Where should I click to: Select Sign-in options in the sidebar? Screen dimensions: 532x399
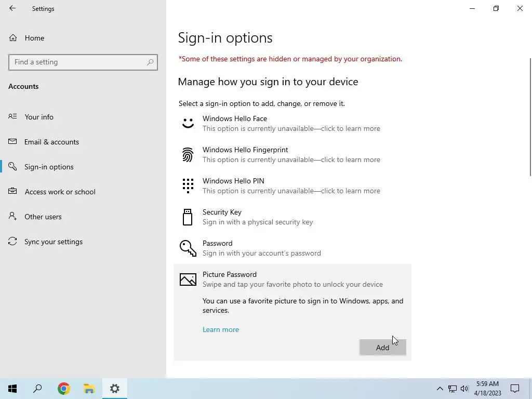click(83, 167)
